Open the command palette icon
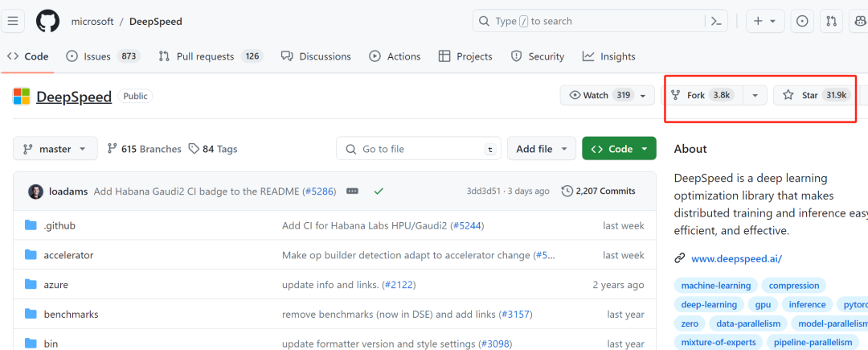The image size is (868, 350). click(716, 21)
